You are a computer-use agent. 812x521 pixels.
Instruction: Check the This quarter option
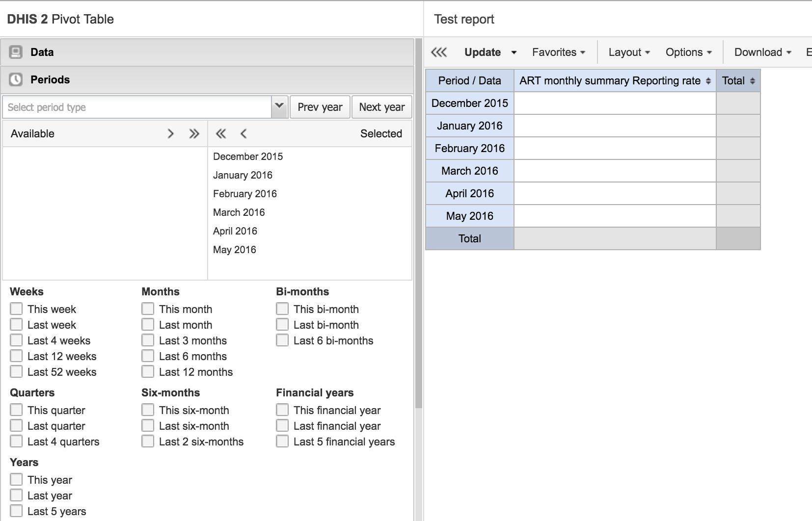tap(16, 410)
